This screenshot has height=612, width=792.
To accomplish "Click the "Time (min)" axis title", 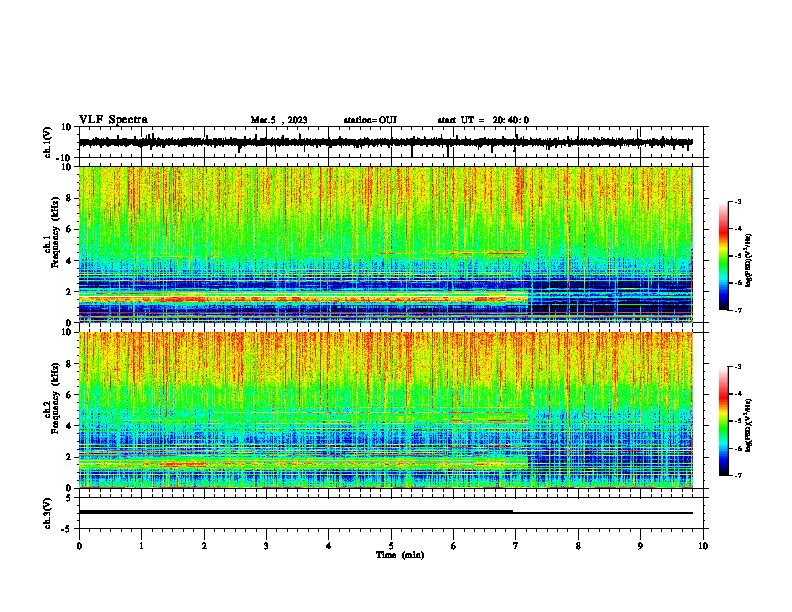I will coord(400,555).
